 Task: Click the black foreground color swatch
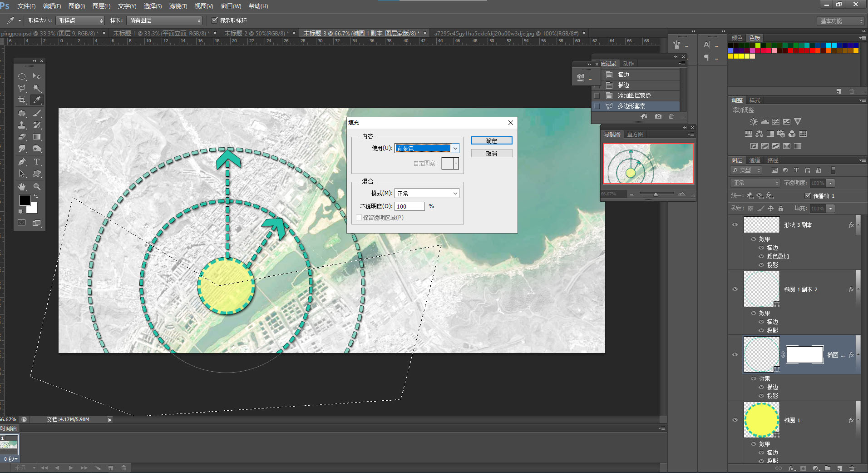(25, 200)
